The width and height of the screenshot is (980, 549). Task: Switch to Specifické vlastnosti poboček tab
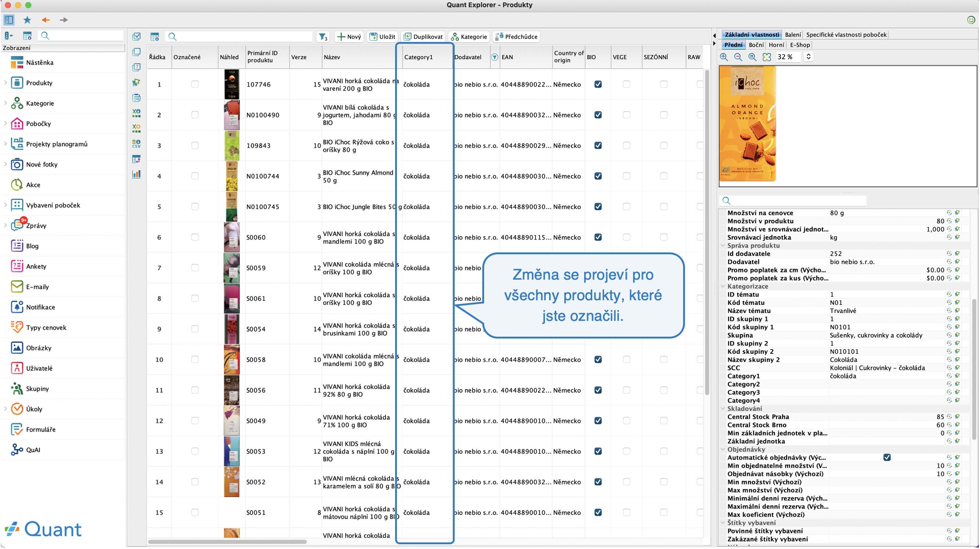pyautogui.click(x=846, y=35)
